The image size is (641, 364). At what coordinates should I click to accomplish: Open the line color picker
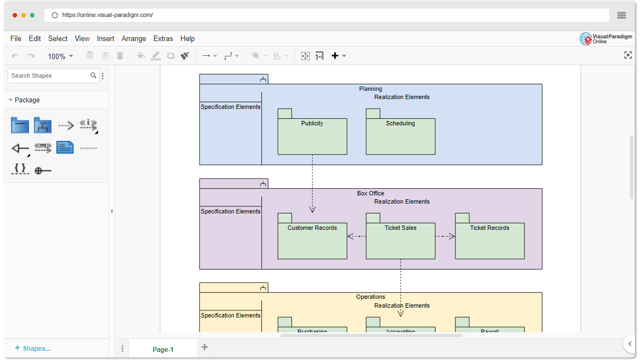pos(155,55)
